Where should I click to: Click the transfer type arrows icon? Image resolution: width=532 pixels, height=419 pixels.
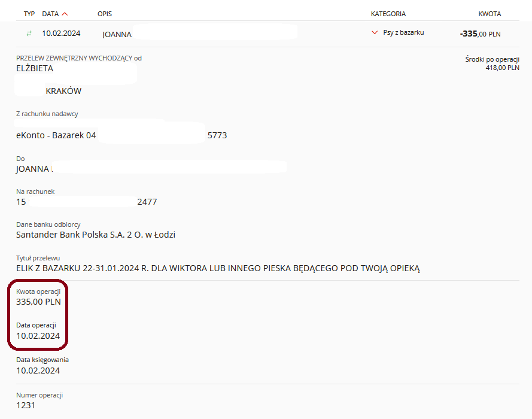click(29, 34)
